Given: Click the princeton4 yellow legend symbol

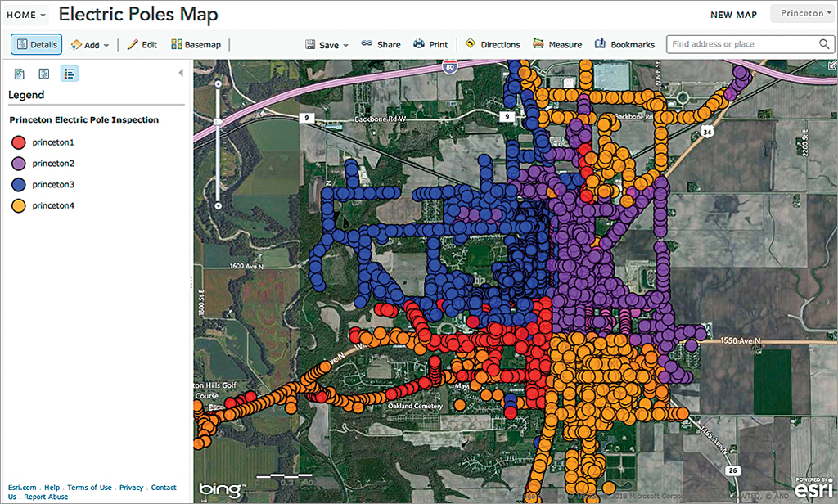Looking at the screenshot, I should [x=18, y=205].
